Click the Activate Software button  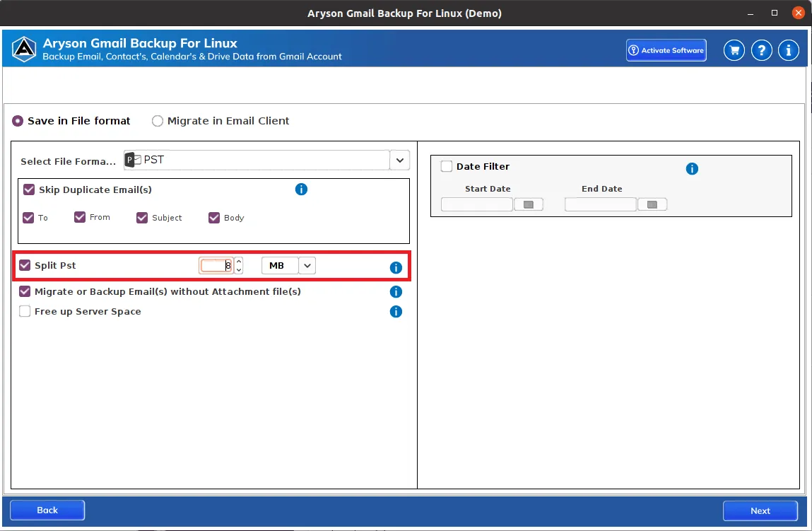pyautogui.click(x=666, y=50)
